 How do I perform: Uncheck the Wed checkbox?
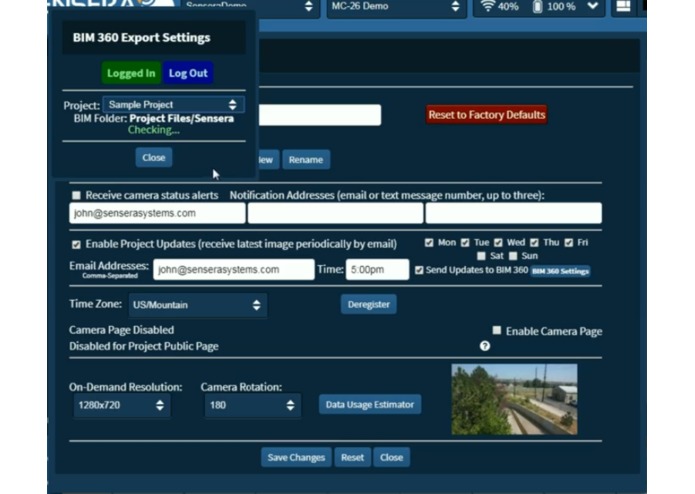pos(498,243)
